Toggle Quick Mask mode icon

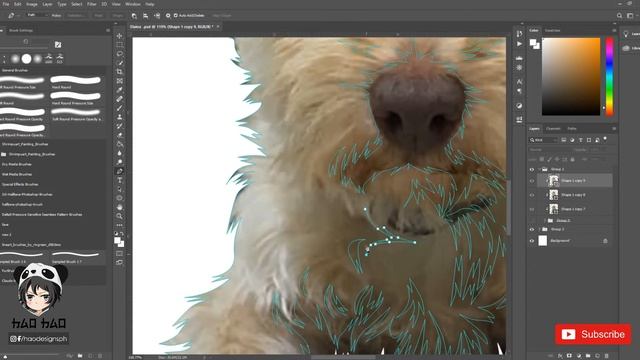120,253
